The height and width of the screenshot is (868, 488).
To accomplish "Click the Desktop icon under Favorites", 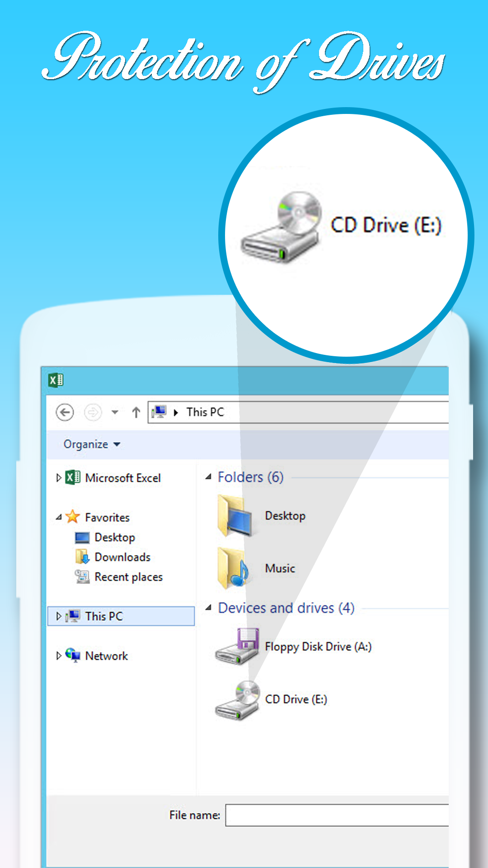I will 82,538.
